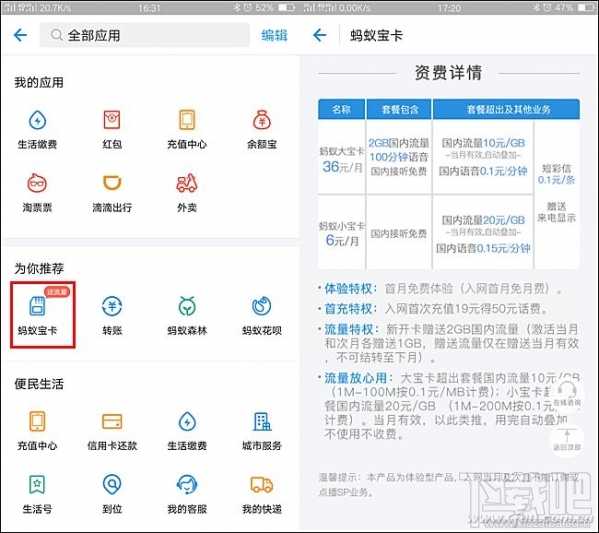Open 充值中心 in 便民生活
This screenshot has width=599, height=533.
pyautogui.click(x=37, y=431)
